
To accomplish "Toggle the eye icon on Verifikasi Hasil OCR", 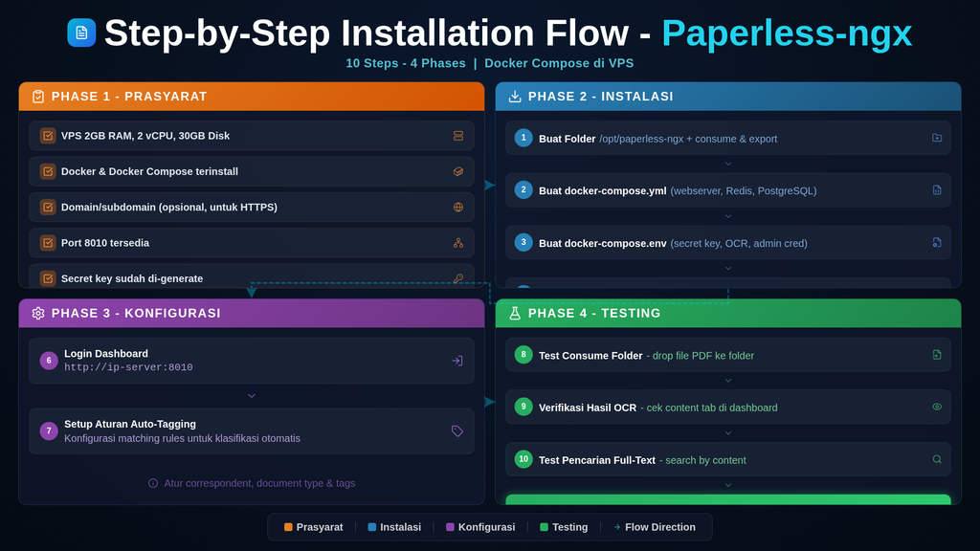I will pos(936,407).
